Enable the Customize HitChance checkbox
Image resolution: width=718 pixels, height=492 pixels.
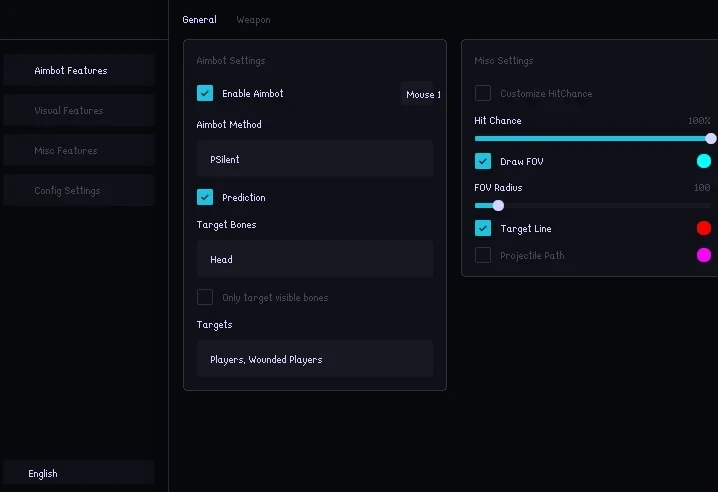[x=483, y=93]
